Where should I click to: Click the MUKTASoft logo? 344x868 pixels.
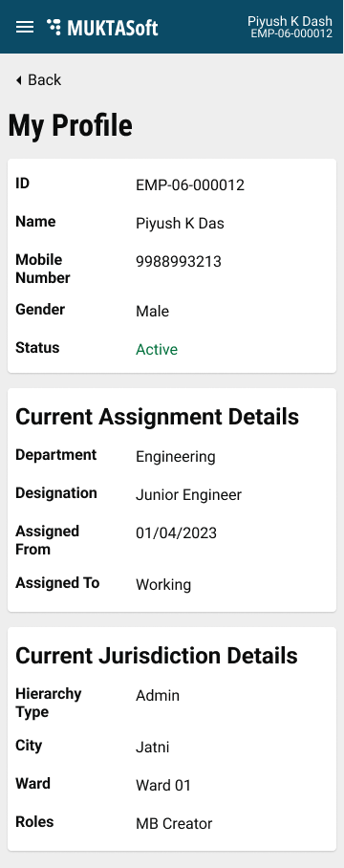102,27
